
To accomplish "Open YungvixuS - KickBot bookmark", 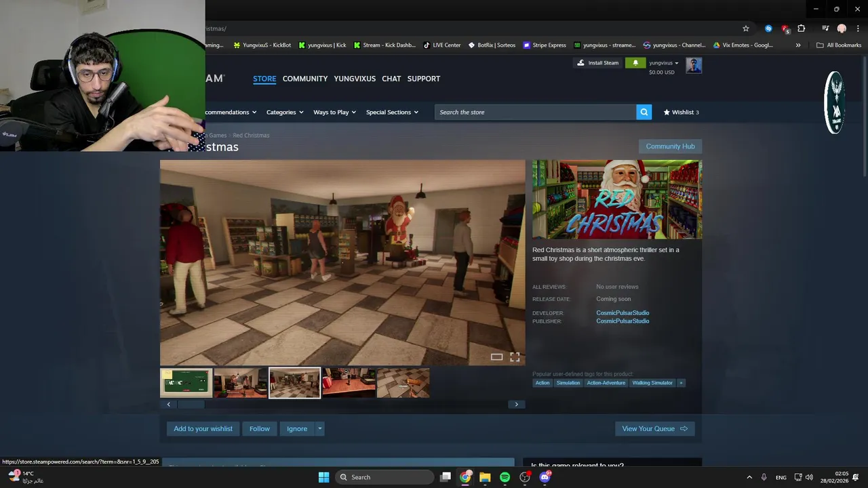I will click(x=262, y=45).
